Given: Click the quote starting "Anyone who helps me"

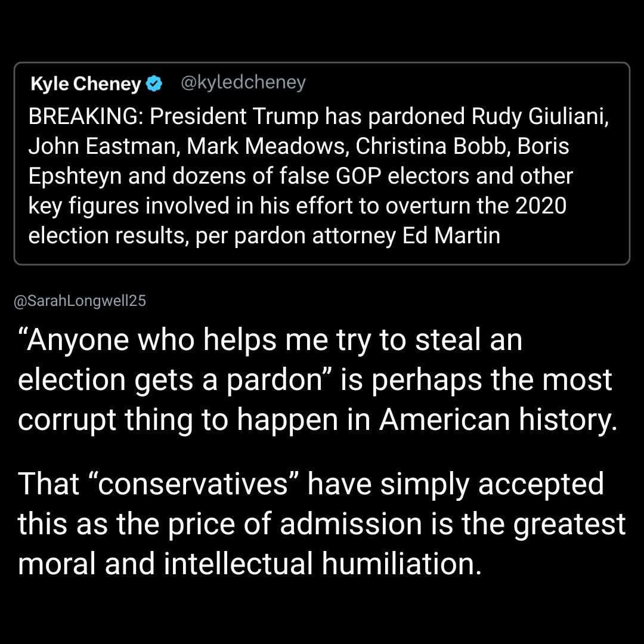Looking at the screenshot, I should (270, 340).
